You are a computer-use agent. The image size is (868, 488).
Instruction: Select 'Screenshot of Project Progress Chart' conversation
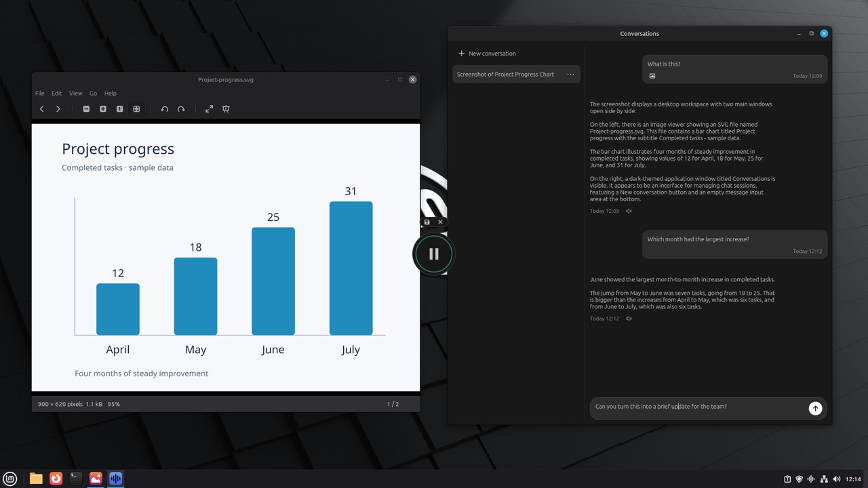click(x=516, y=75)
